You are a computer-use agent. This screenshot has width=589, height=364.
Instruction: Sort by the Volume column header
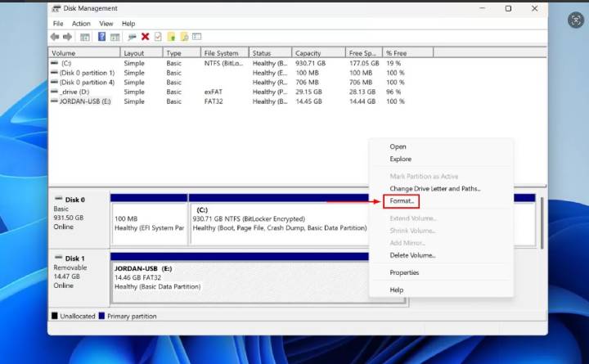point(84,53)
